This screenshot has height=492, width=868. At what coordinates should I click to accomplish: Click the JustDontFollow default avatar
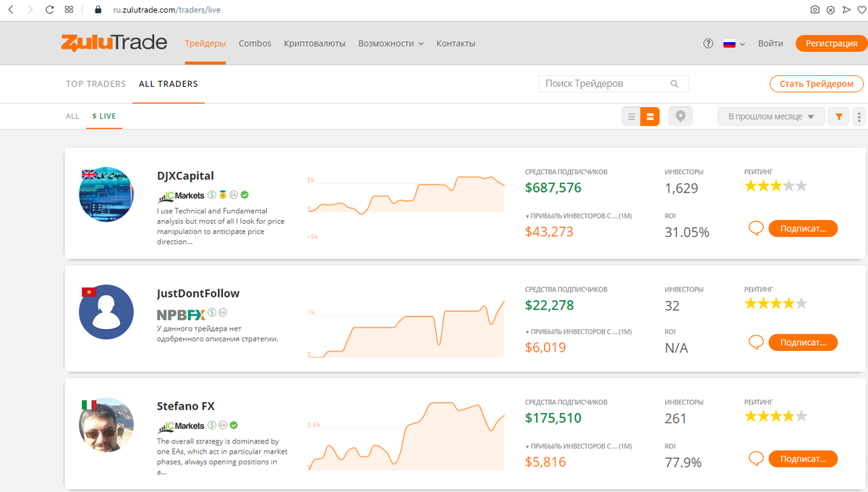pos(106,312)
